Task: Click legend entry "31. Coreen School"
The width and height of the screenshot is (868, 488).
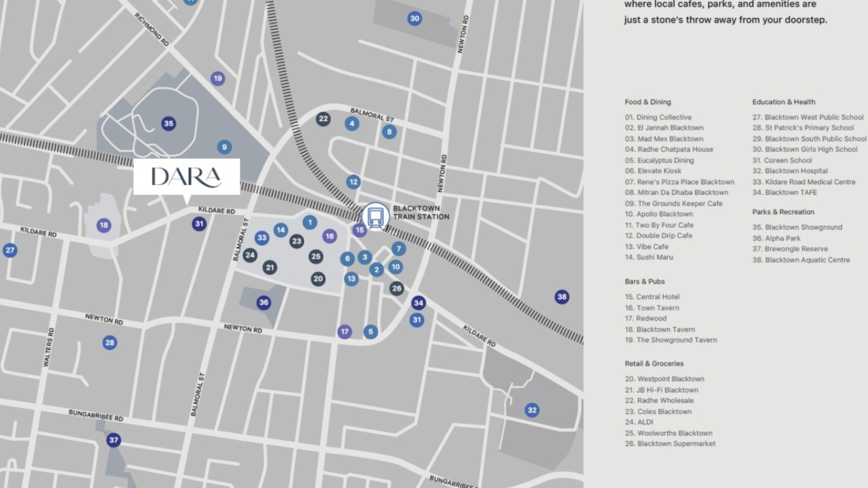Action: coord(782,160)
